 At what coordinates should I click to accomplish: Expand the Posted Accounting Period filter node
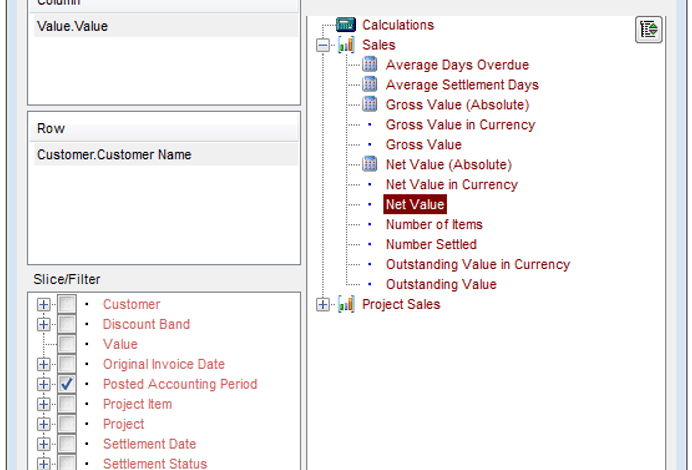tap(43, 384)
